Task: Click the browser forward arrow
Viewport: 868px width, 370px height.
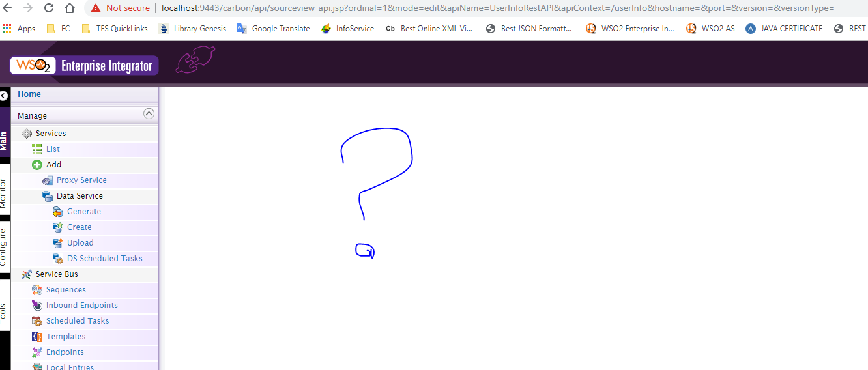Action: point(28,8)
